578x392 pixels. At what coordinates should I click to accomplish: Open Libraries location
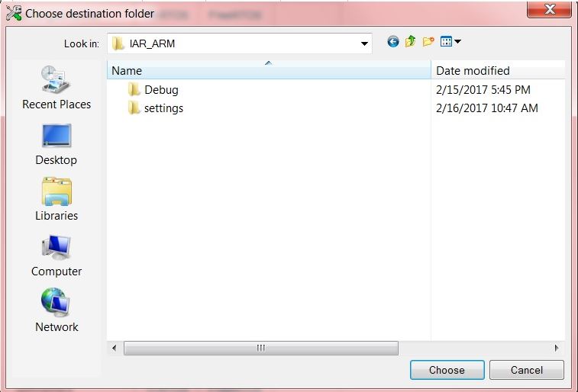point(57,200)
